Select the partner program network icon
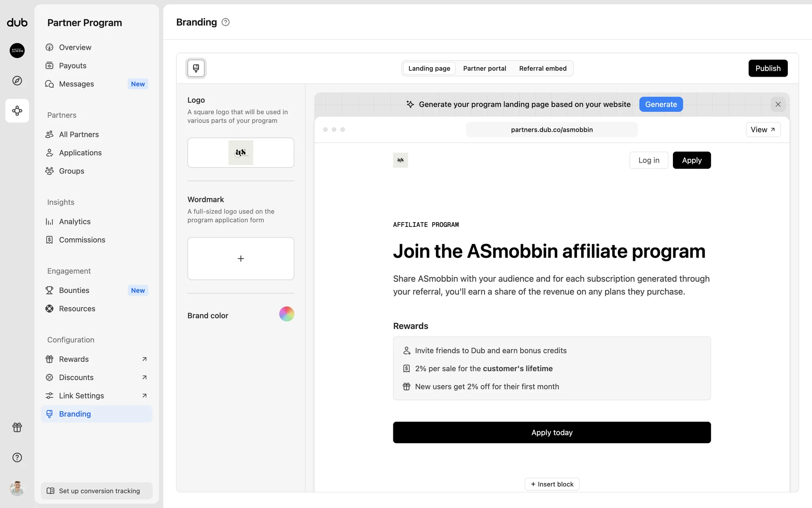Screen dimensions: 812x508 [17, 110]
